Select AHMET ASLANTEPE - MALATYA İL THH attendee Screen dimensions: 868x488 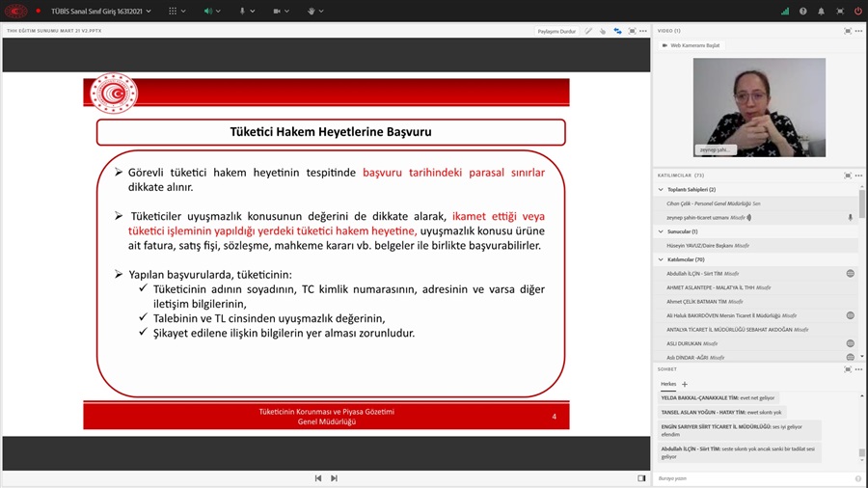(756, 287)
